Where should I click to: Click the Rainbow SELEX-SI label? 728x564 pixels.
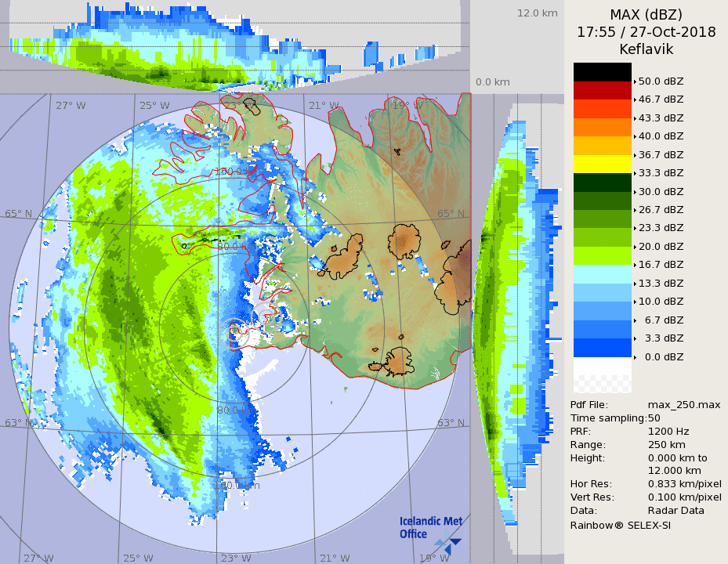pos(620,525)
